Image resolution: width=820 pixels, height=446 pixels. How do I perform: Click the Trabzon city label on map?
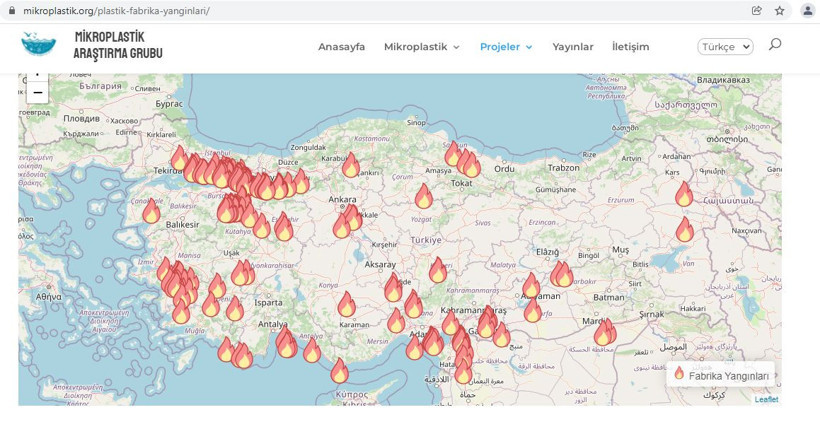pos(563,168)
